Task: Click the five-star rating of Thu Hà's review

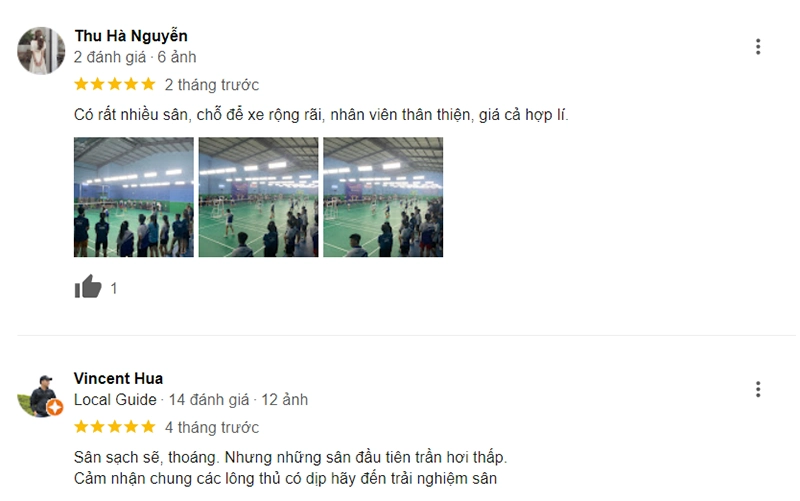Action: pyautogui.click(x=115, y=84)
